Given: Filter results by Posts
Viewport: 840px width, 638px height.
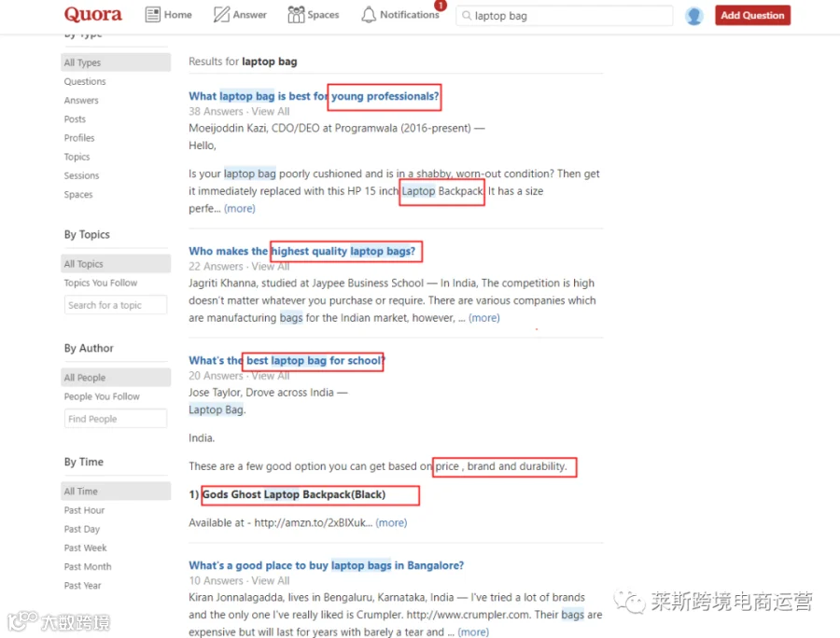Looking at the screenshot, I should pos(75,118).
